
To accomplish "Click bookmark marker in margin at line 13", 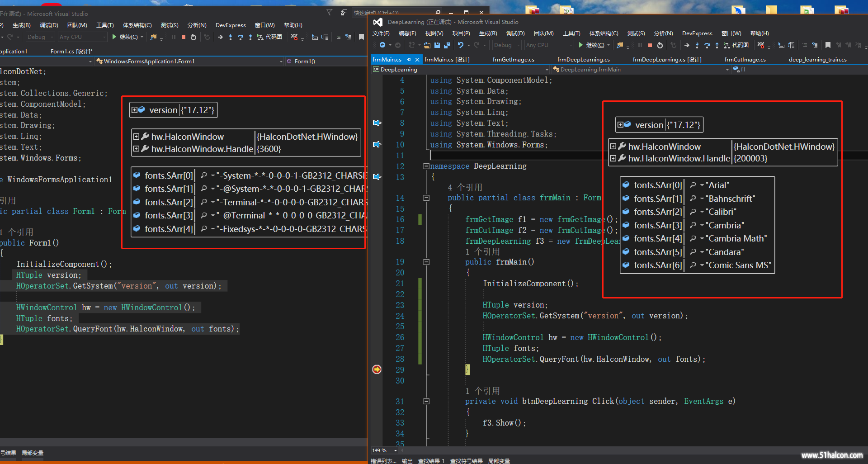I will pos(377,177).
